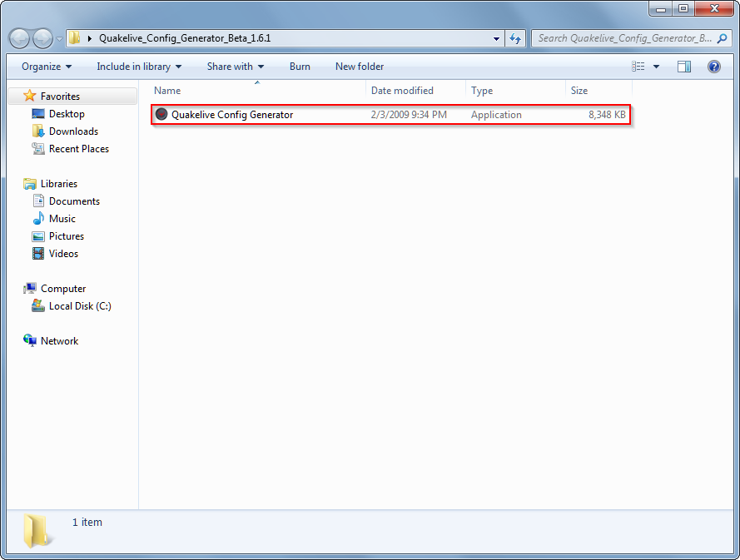The width and height of the screenshot is (740, 560).
Task: Click the Change your view icon
Action: click(638, 67)
